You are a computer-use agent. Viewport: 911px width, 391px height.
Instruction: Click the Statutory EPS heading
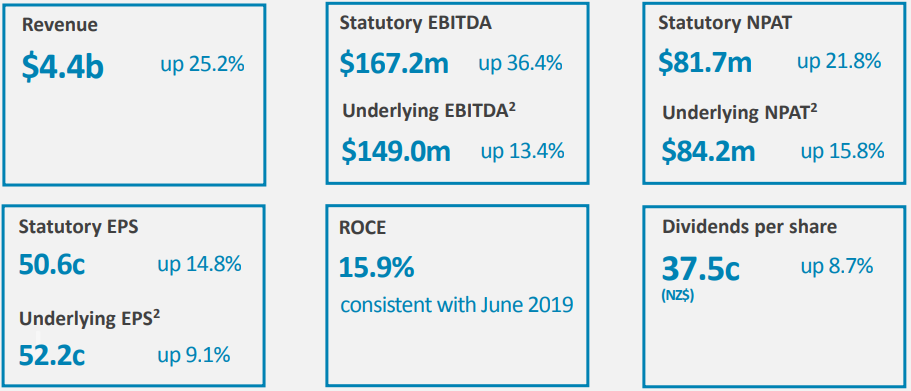click(78, 227)
